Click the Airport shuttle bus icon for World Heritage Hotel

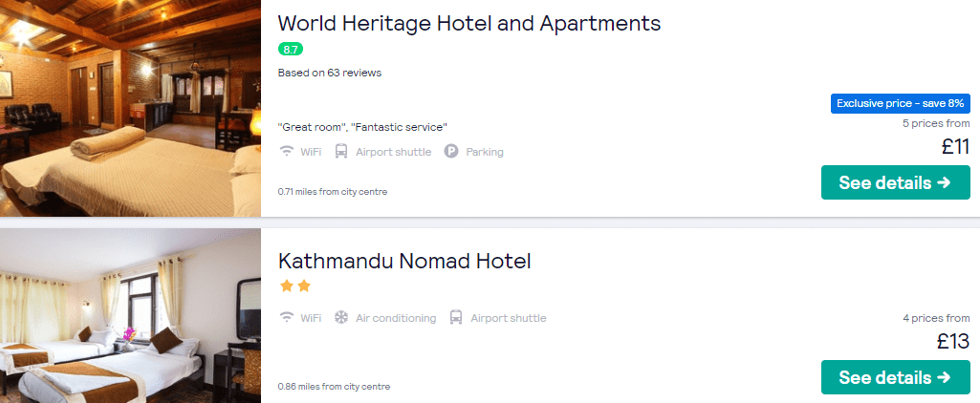341,152
